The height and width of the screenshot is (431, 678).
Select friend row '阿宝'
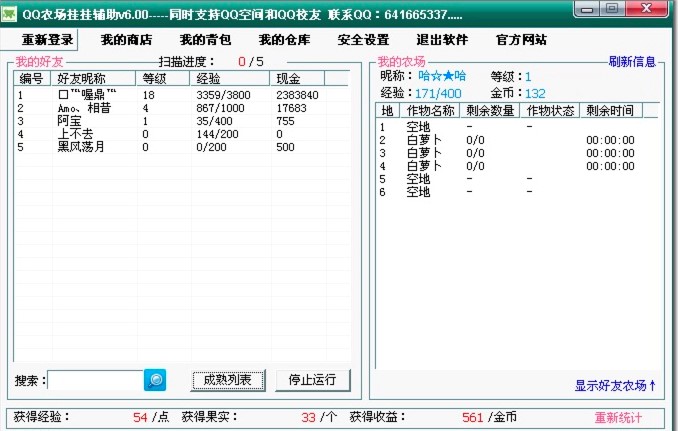182,121
